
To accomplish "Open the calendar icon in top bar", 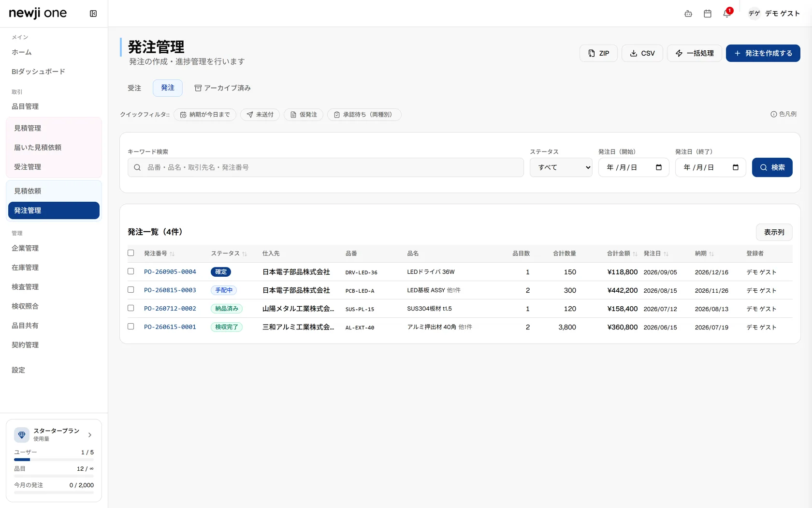I will tap(708, 14).
